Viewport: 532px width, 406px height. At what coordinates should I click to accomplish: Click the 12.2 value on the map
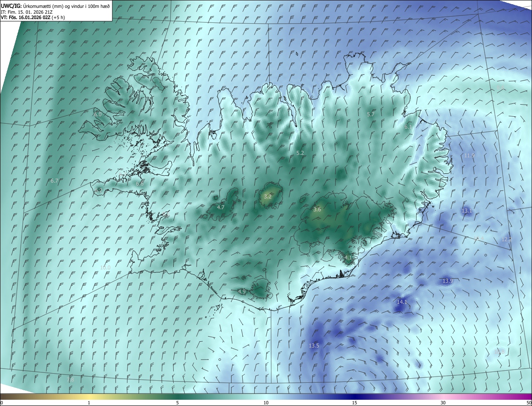click(506, 240)
